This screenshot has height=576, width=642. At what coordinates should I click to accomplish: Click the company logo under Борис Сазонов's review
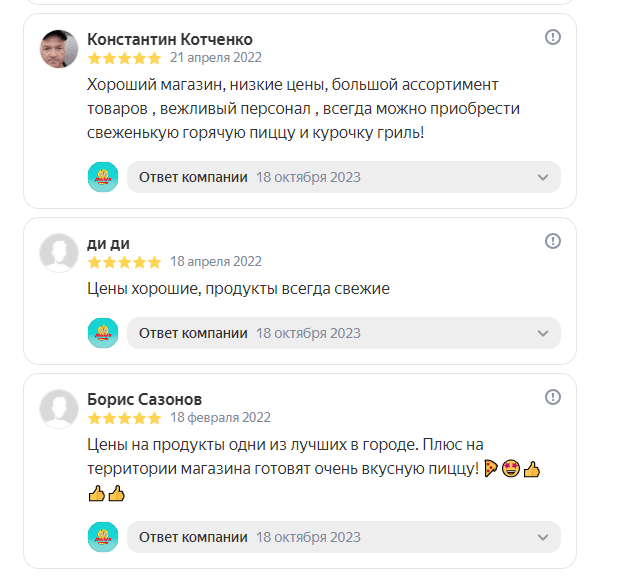click(x=103, y=537)
